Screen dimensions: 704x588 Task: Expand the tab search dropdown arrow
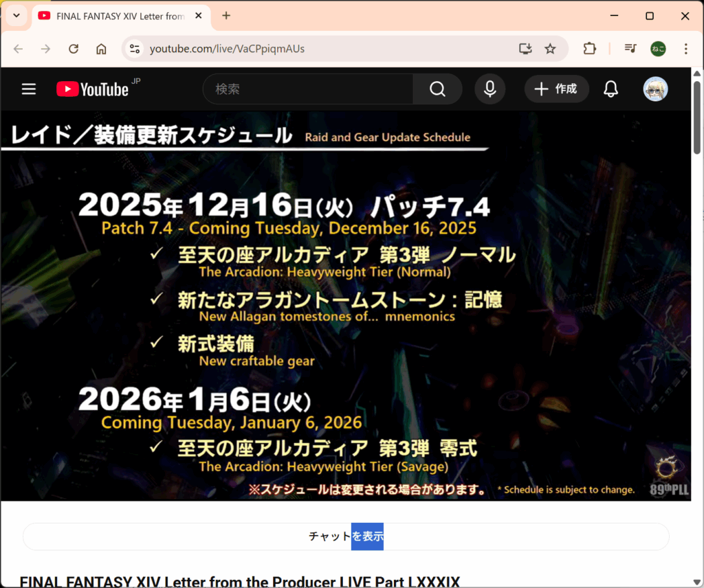click(x=16, y=16)
